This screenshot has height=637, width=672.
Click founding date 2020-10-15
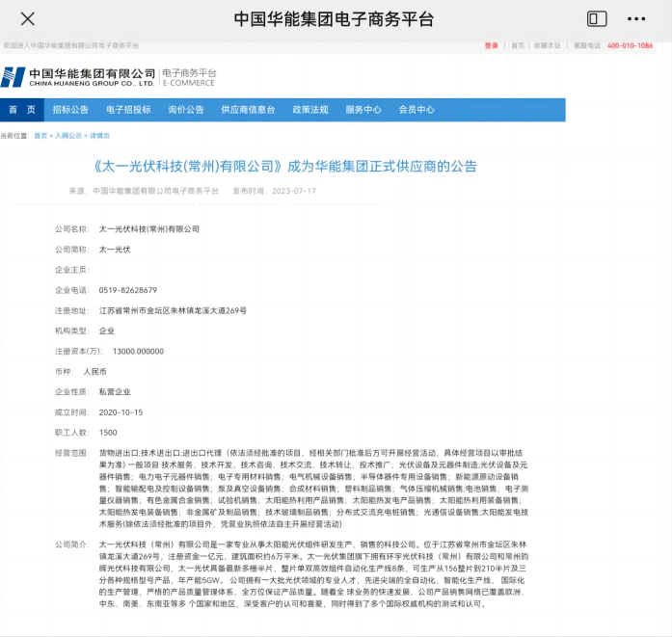121,412
